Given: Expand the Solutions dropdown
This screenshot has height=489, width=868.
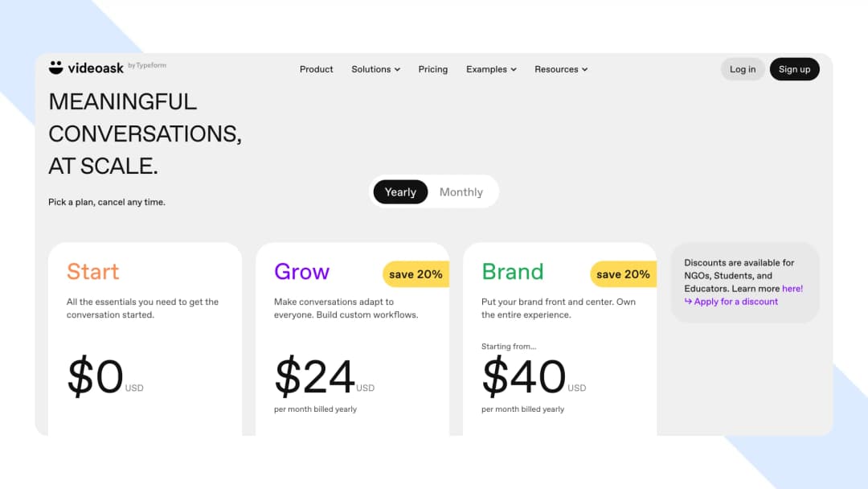Looking at the screenshot, I should point(375,69).
